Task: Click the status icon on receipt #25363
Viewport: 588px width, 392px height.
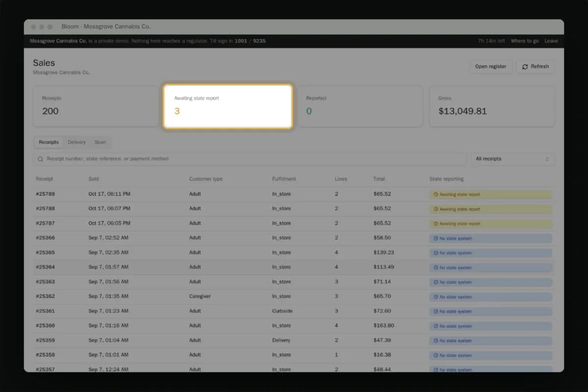Action: click(436, 282)
